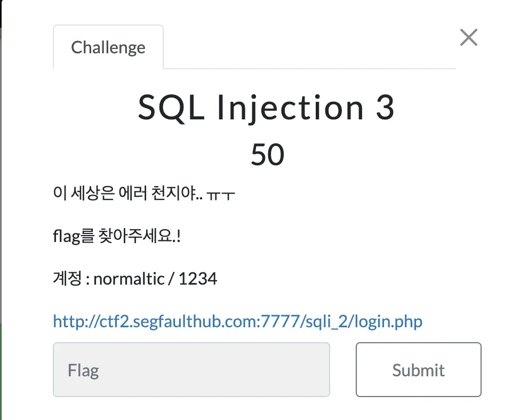
Task: Select the Challenge tab
Action: click(x=108, y=47)
